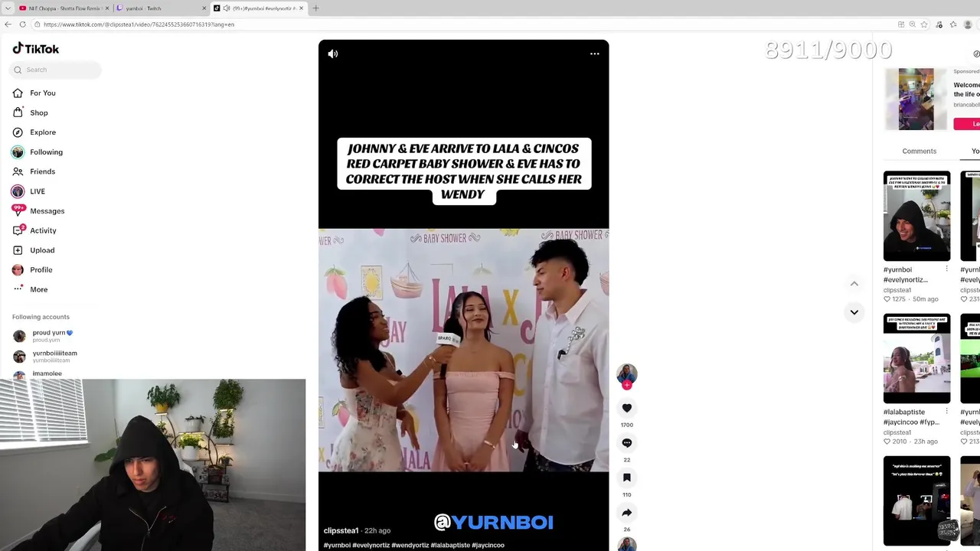Go to previous video with up chevron
The width and height of the screenshot is (980, 551).
click(854, 284)
